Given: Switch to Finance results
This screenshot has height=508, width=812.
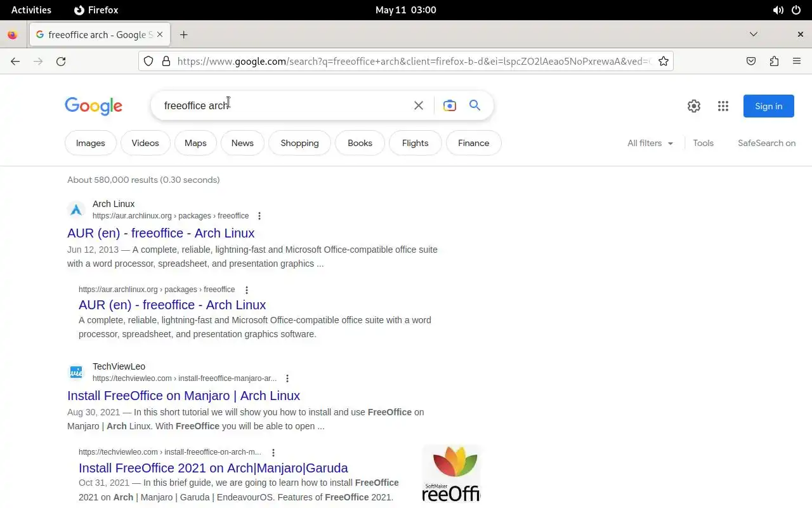Looking at the screenshot, I should pyautogui.click(x=474, y=143).
